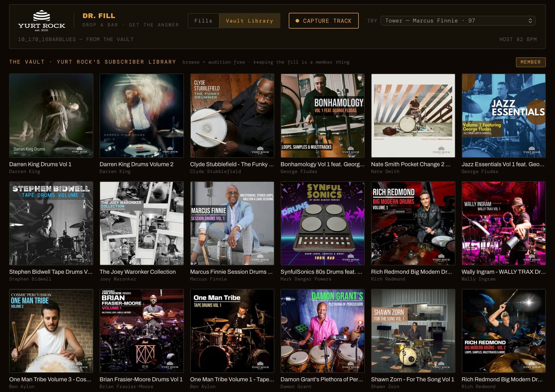555x392 pixels.
Task: Click title 'Jazz Essentials Vol 1 feat. Geo...'
Action: coord(503,164)
